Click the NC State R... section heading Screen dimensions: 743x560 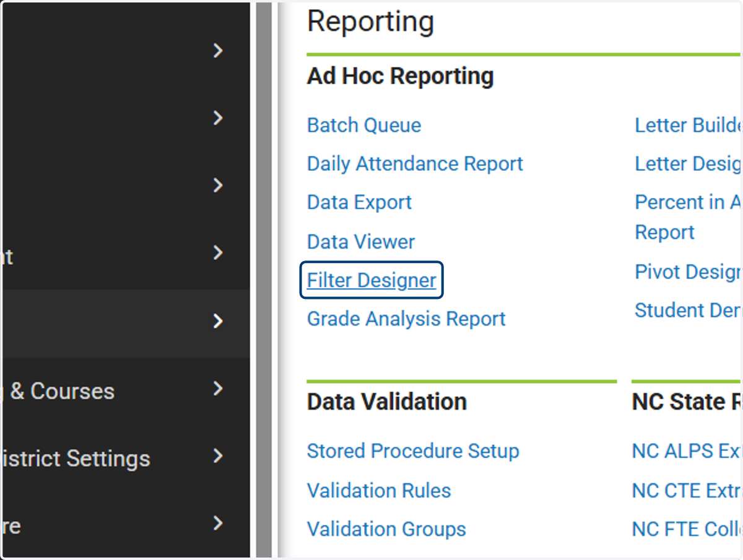click(x=687, y=402)
